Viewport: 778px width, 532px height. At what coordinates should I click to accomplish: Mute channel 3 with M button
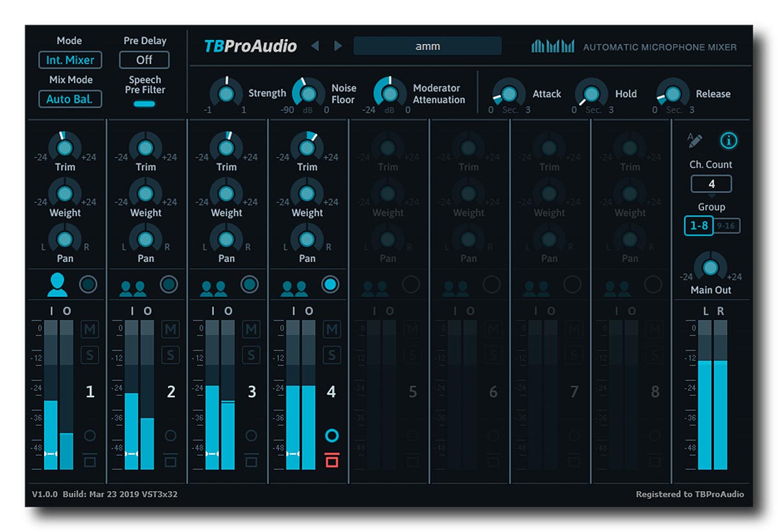pyautogui.click(x=251, y=329)
